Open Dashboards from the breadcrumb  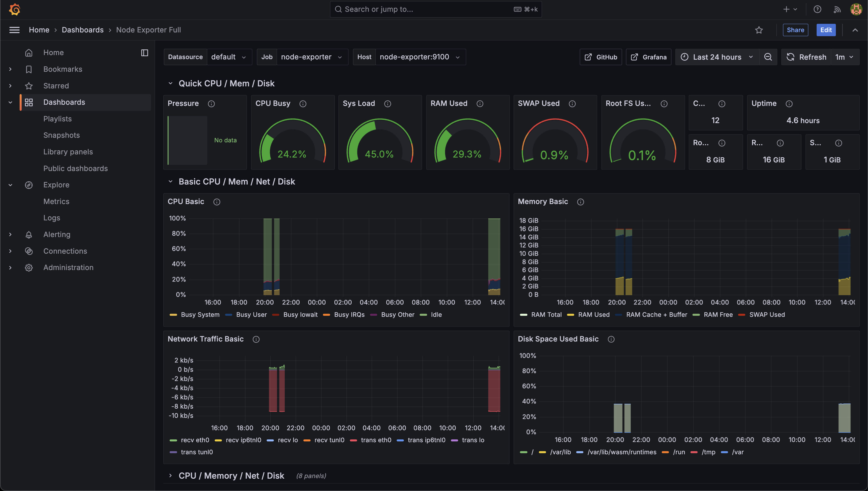coord(83,30)
